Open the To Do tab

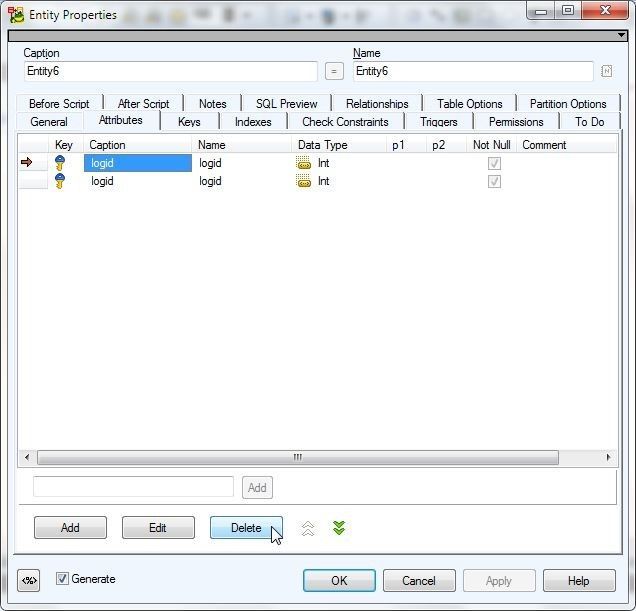pyautogui.click(x=590, y=122)
